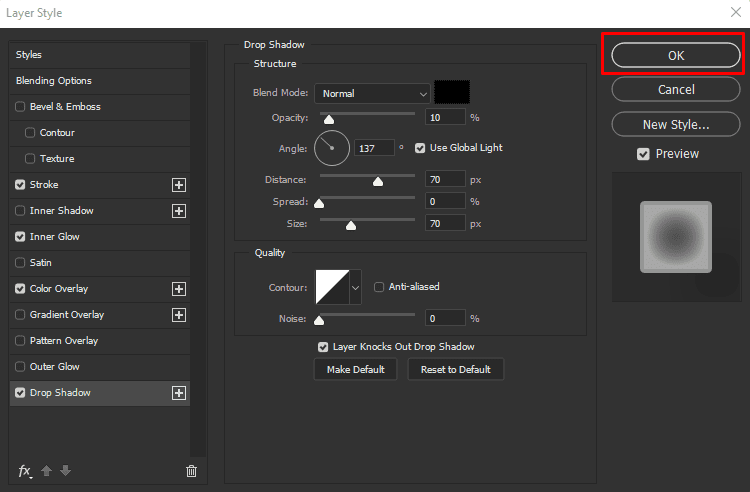The height and width of the screenshot is (492, 750).
Task: Click the Opacity slider handle
Action: (x=329, y=119)
